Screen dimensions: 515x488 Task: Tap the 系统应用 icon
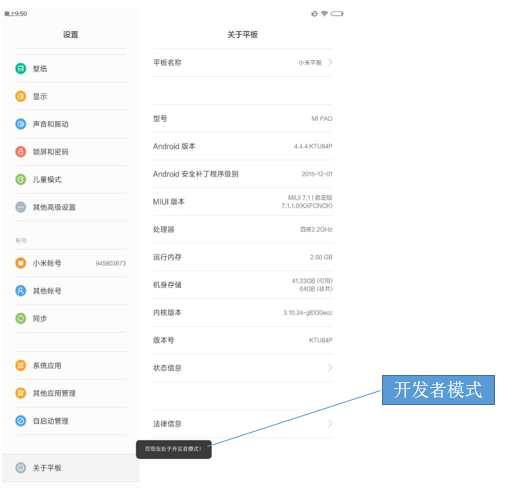click(21, 365)
